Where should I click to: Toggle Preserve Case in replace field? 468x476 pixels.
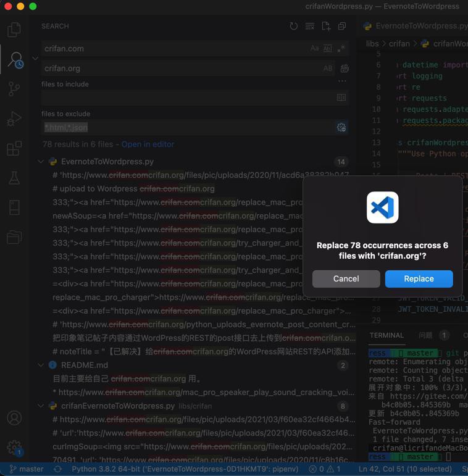pos(328,69)
